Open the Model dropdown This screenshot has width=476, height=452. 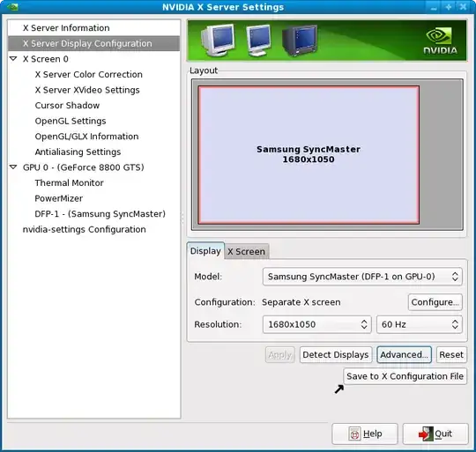coord(362,277)
